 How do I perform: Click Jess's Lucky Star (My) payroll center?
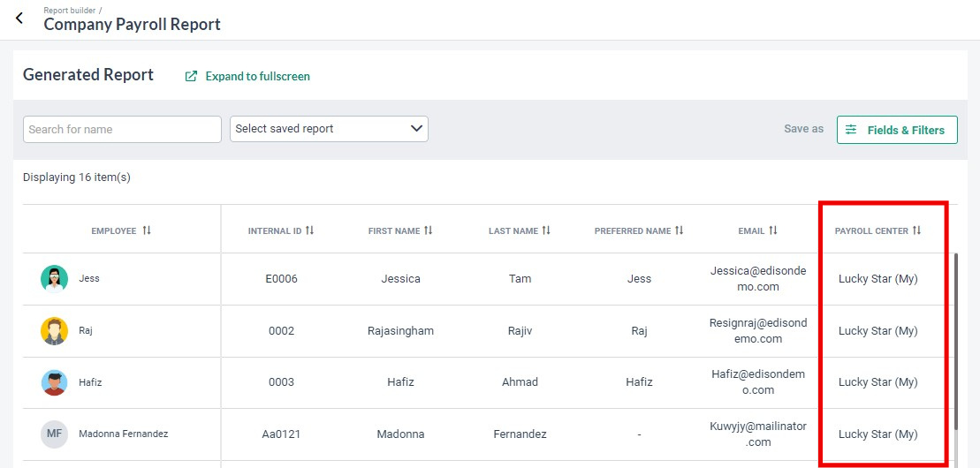coord(878,279)
